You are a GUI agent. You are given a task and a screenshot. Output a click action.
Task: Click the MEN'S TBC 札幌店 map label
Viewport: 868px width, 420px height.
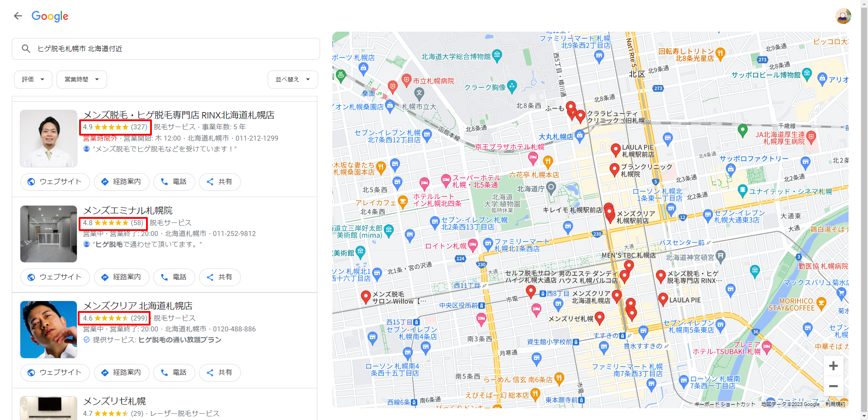point(628,255)
